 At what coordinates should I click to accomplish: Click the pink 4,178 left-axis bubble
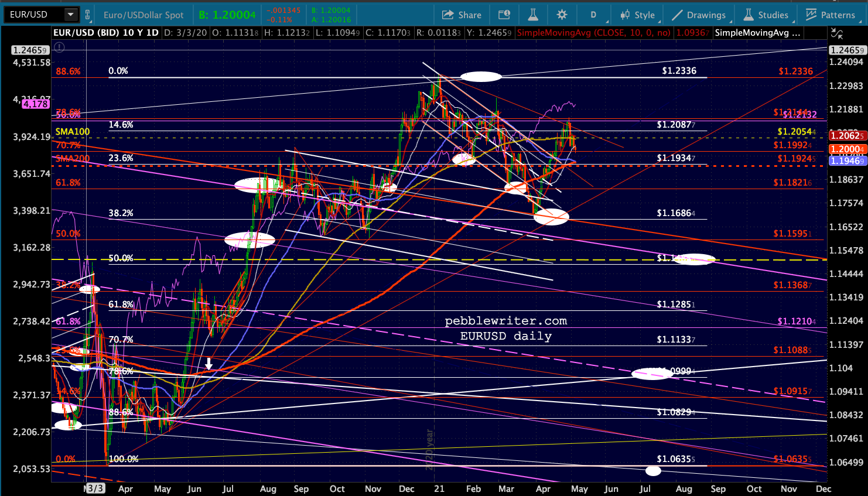click(35, 104)
